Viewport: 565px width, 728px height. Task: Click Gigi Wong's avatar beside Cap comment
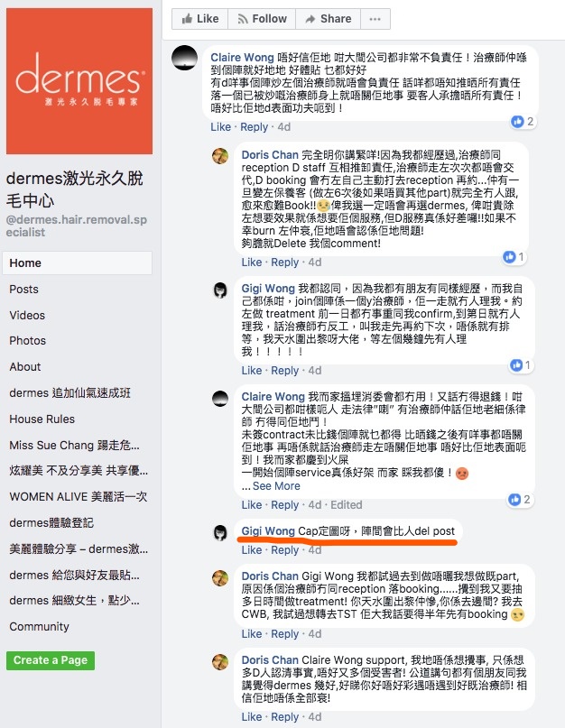pyautogui.click(x=220, y=532)
